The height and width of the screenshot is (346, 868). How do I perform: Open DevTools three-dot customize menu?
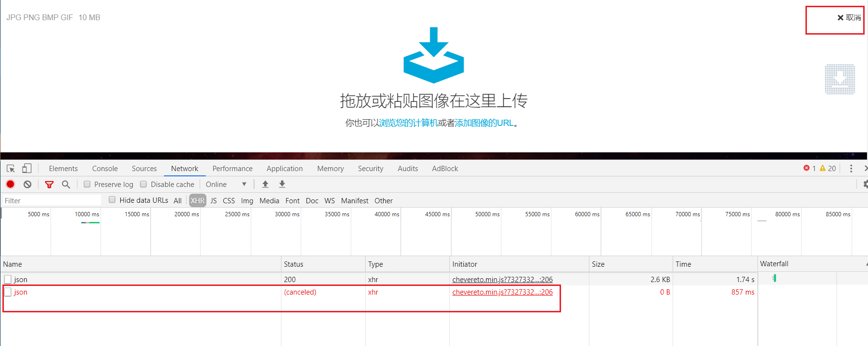click(851, 169)
